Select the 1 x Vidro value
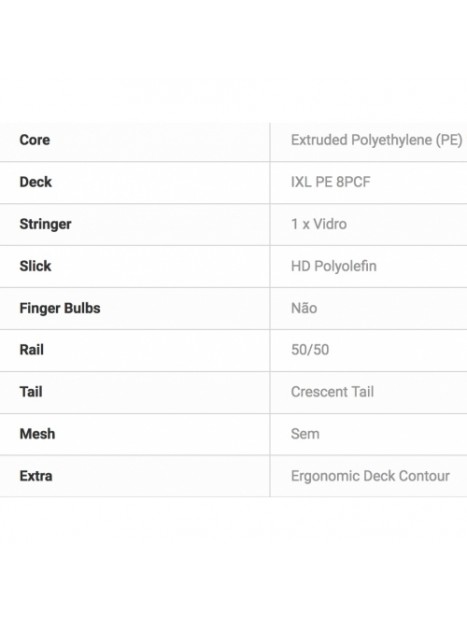 coord(319,224)
